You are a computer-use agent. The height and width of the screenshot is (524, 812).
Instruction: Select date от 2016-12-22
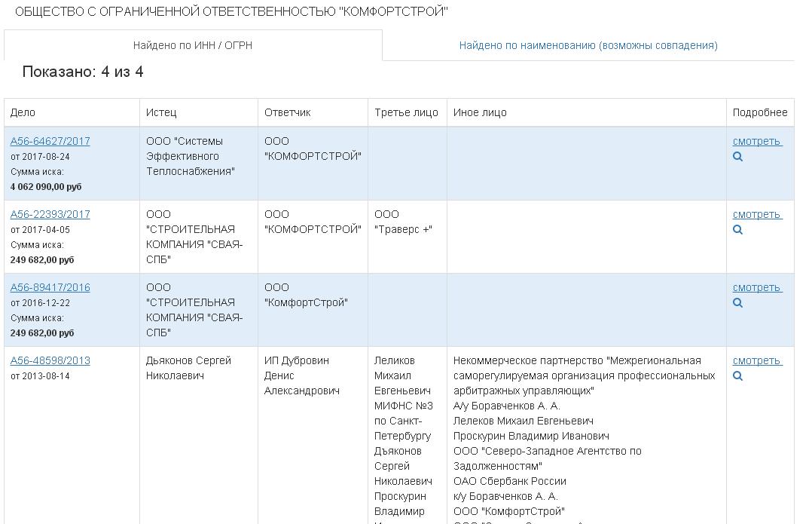pyautogui.click(x=40, y=302)
